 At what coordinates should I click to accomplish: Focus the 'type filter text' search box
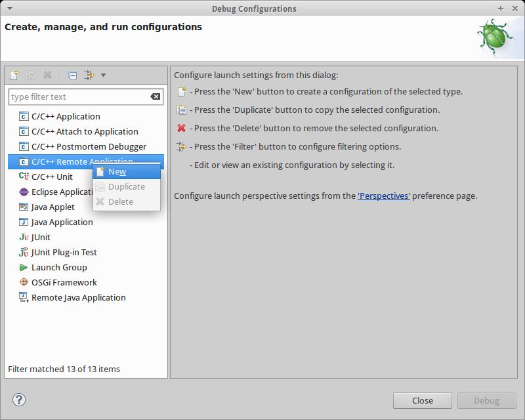pyautogui.click(x=86, y=96)
